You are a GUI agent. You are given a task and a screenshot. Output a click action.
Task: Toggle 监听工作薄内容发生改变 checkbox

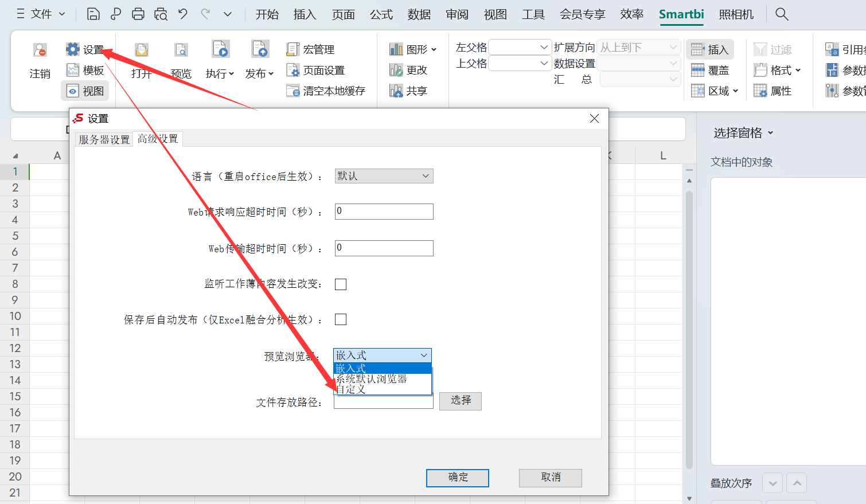(x=341, y=284)
